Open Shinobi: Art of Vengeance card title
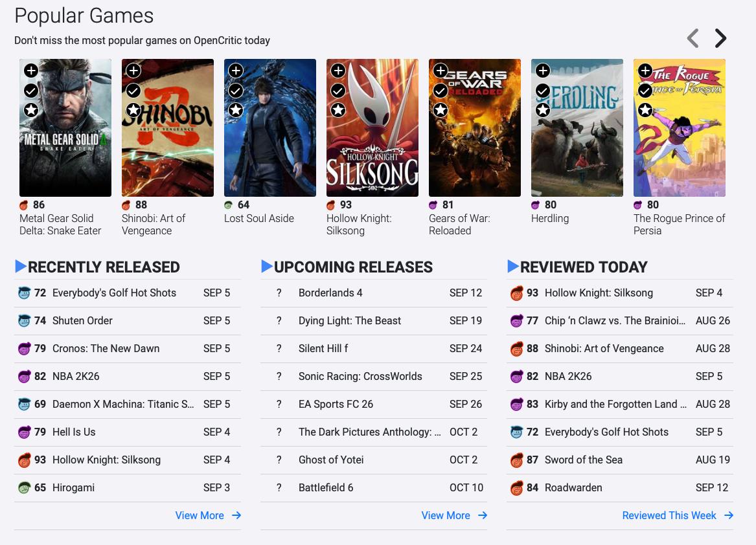Screen dimensions: 756x545 pyautogui.click(x=154, y=225)
